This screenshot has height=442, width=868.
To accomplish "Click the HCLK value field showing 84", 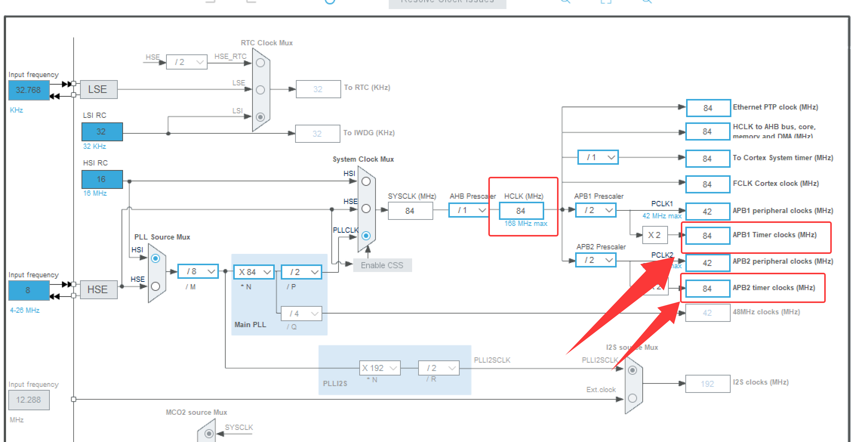I will [x=521, y=211].
